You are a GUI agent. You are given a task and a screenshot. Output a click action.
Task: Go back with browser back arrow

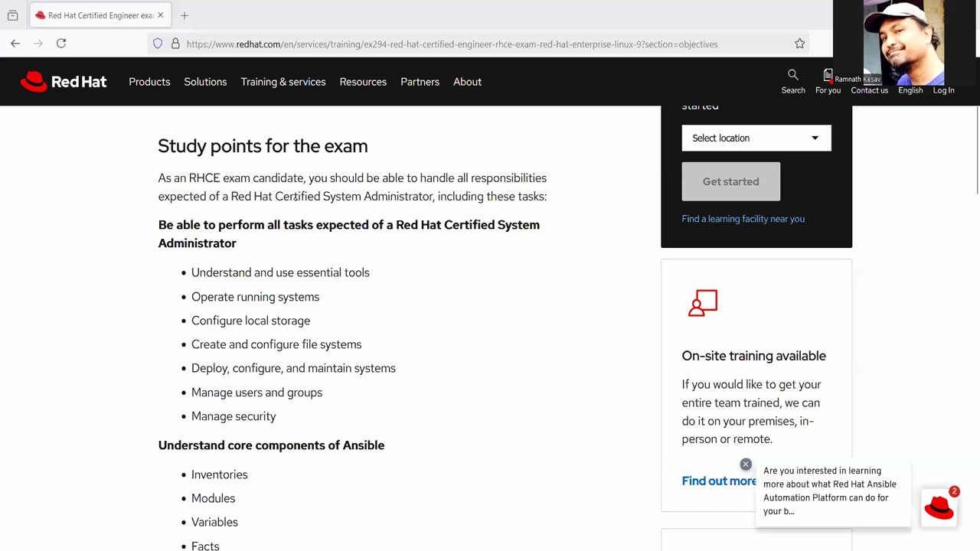[x=15, y=44]
